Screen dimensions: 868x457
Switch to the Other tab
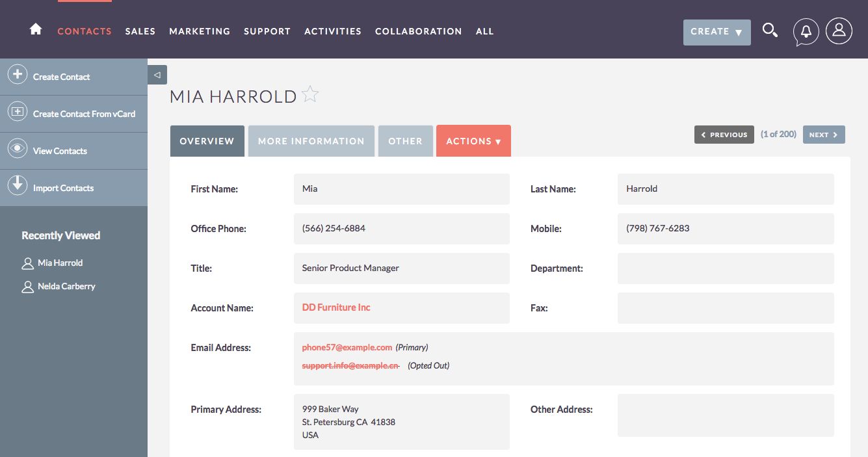coord(405,141)
